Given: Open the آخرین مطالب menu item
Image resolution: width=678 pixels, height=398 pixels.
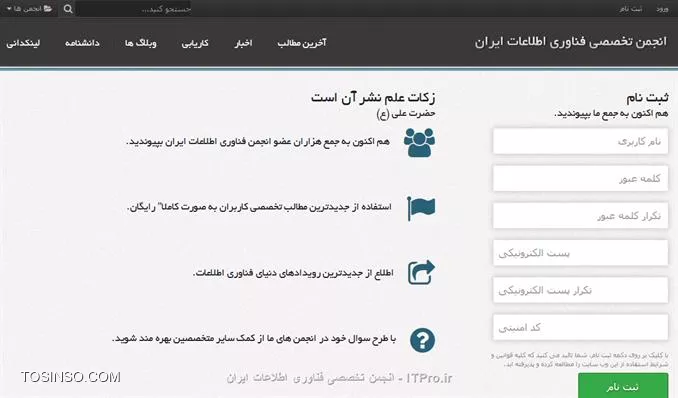Looking at the screenshot, I should point(302,43).
